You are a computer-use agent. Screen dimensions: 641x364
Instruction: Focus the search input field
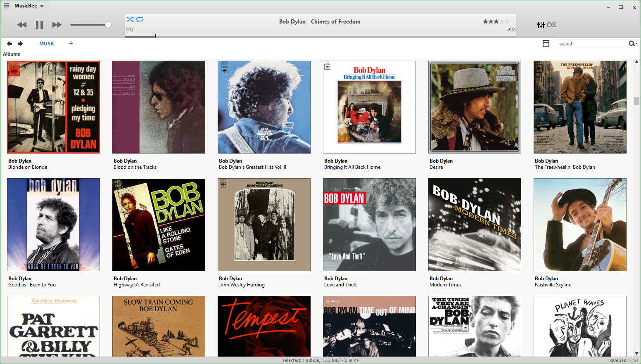click(592, 44)
